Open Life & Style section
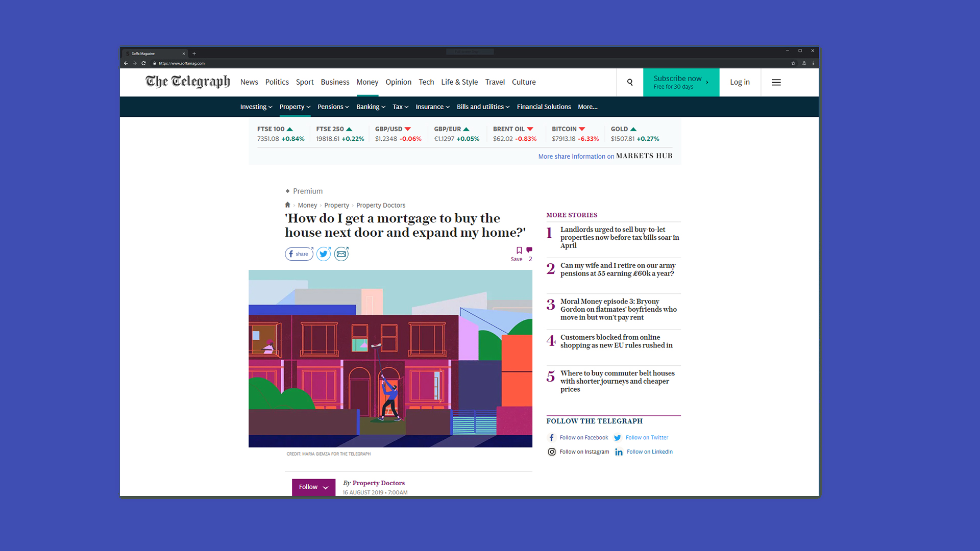 (x=459, y=82)
